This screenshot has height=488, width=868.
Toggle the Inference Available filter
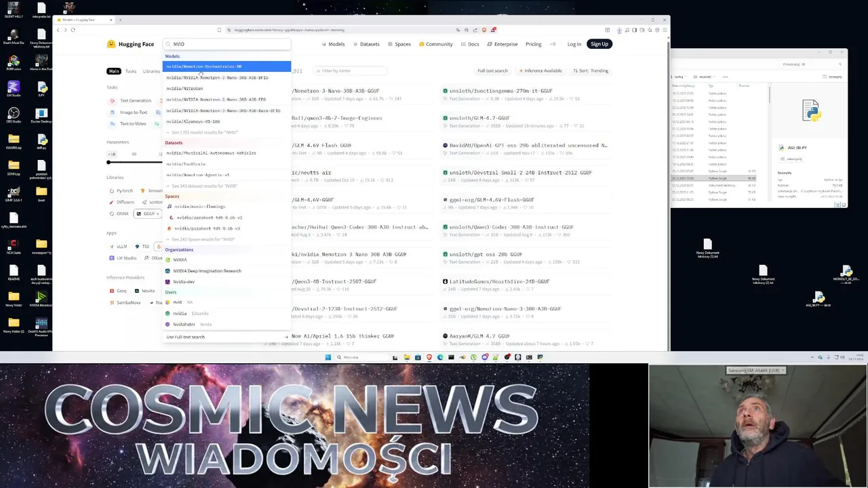[540, 70]
